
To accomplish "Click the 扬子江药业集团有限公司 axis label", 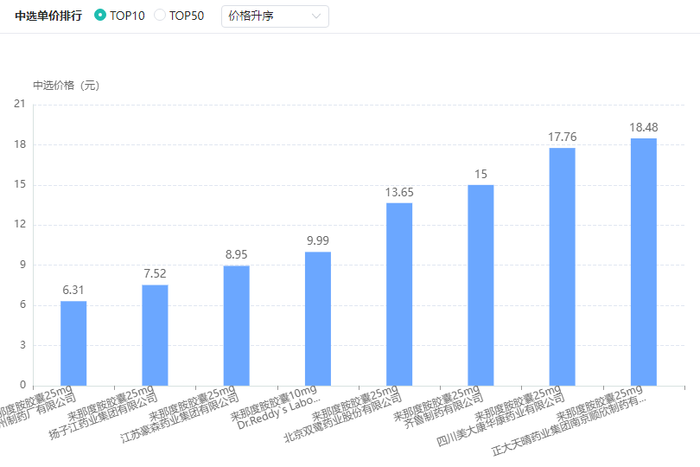I will pos(103,417).
